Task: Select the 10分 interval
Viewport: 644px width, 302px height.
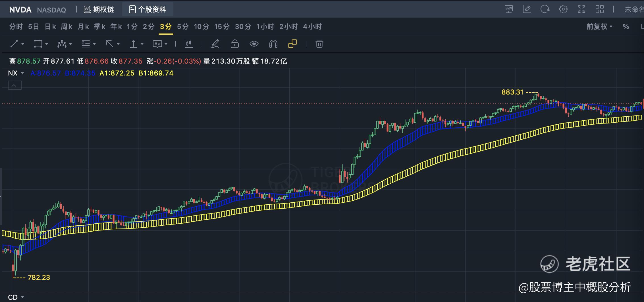Action: 201,27
